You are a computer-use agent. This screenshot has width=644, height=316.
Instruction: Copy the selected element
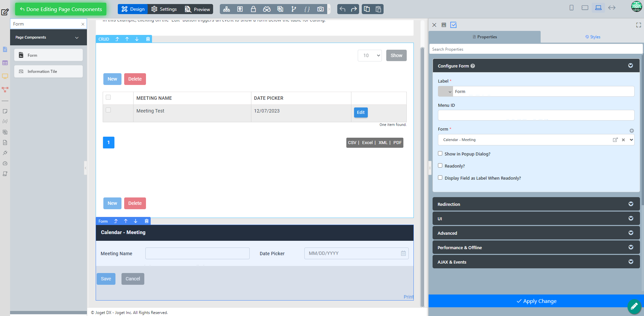click(x=367, y=9)
